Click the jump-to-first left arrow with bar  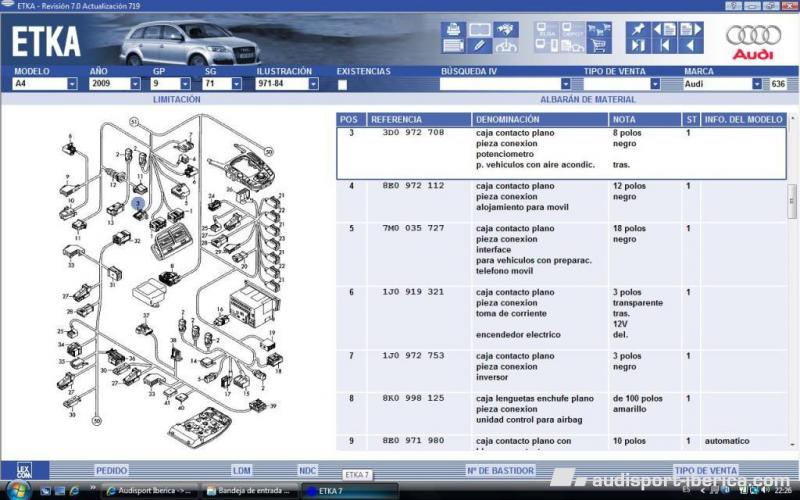664,46
